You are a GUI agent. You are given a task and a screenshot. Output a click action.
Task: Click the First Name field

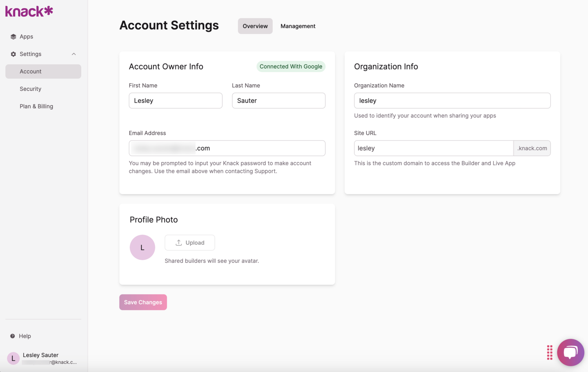click(175, 101)
